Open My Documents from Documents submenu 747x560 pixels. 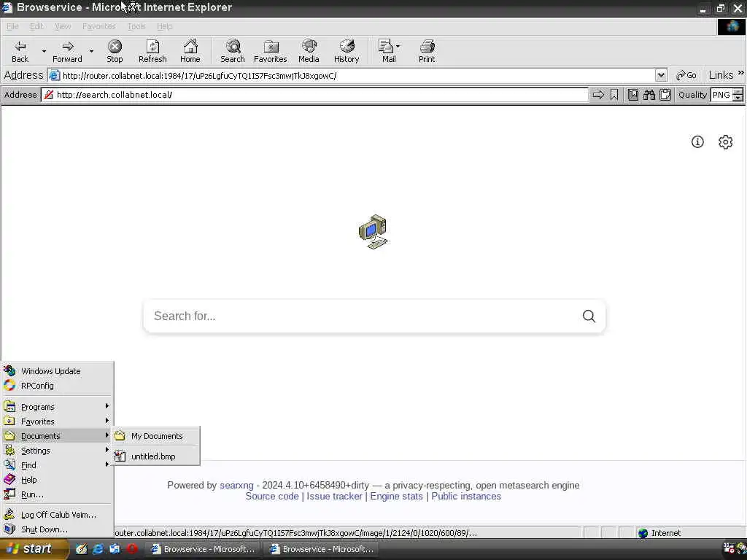156,436
